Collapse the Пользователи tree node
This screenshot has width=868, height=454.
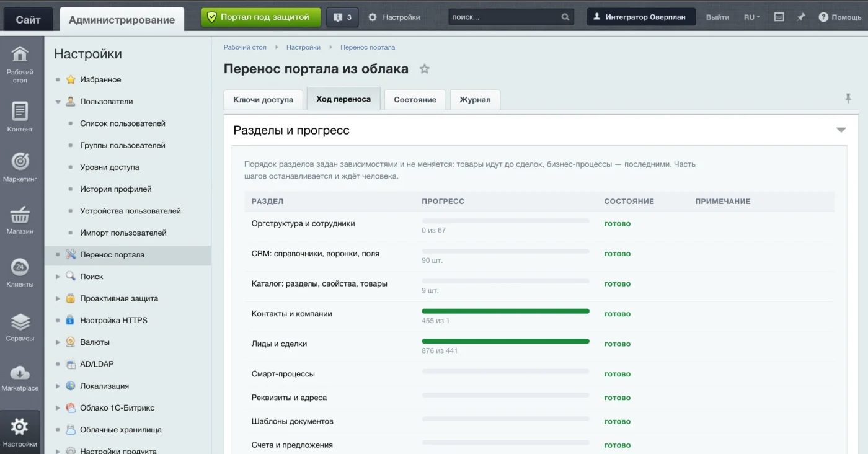pos(58,102)
